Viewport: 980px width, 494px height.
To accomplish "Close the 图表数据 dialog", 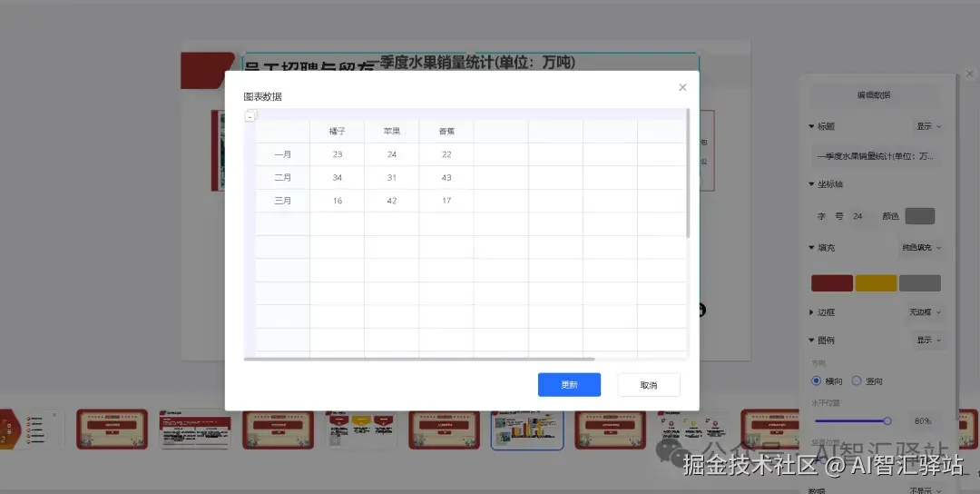I will coord(682,87).
